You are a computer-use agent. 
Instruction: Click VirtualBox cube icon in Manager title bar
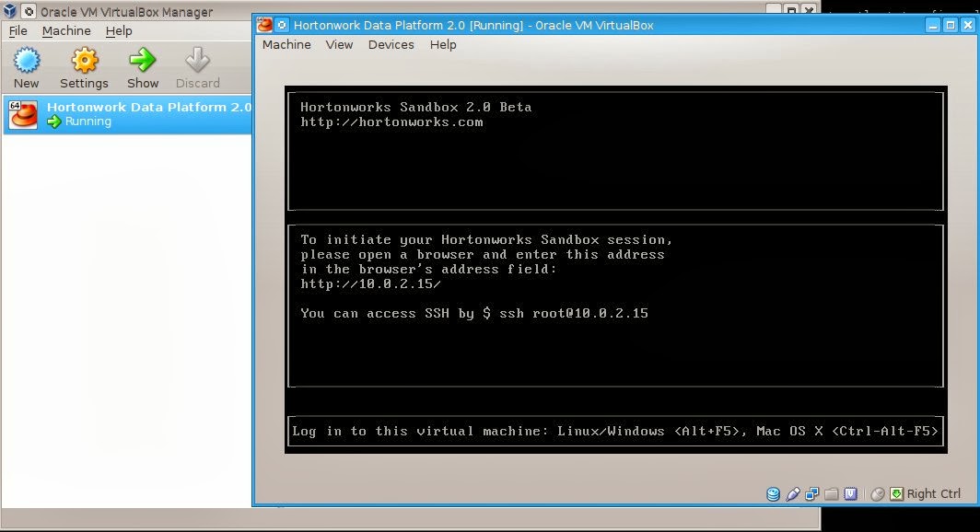pyautogui.click(x=9, y=11)
